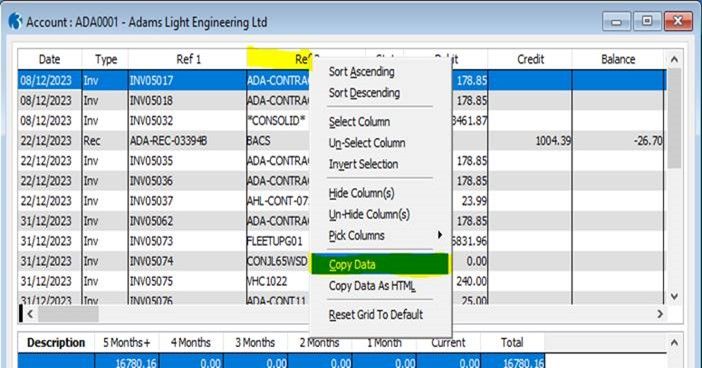702x368 pixels.
Task: Click Hide Column(s) menu entry
Action: coord(361,193)
